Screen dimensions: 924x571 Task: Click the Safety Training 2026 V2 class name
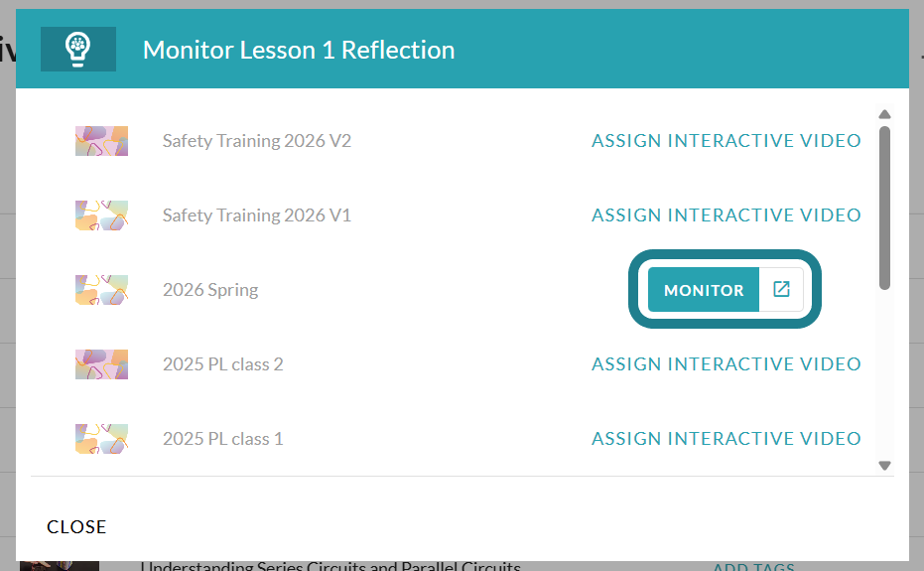pos(257,141)
